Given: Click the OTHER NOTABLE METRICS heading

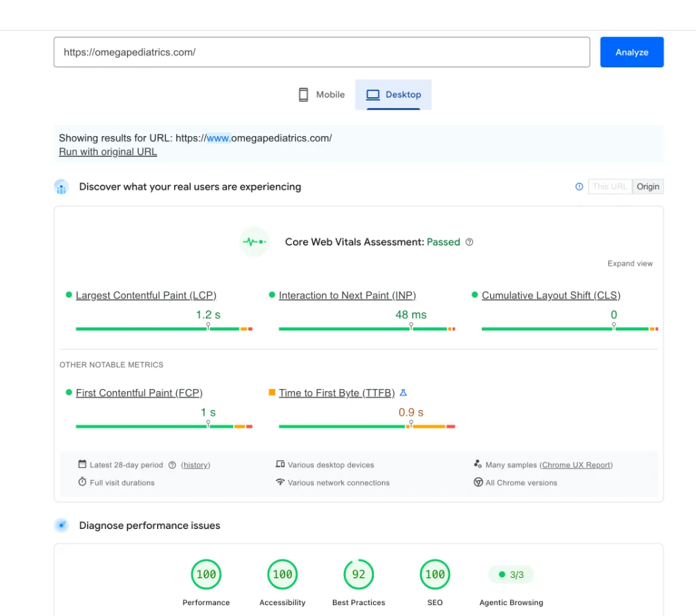Looking at the screenshot, I should 111,364.
